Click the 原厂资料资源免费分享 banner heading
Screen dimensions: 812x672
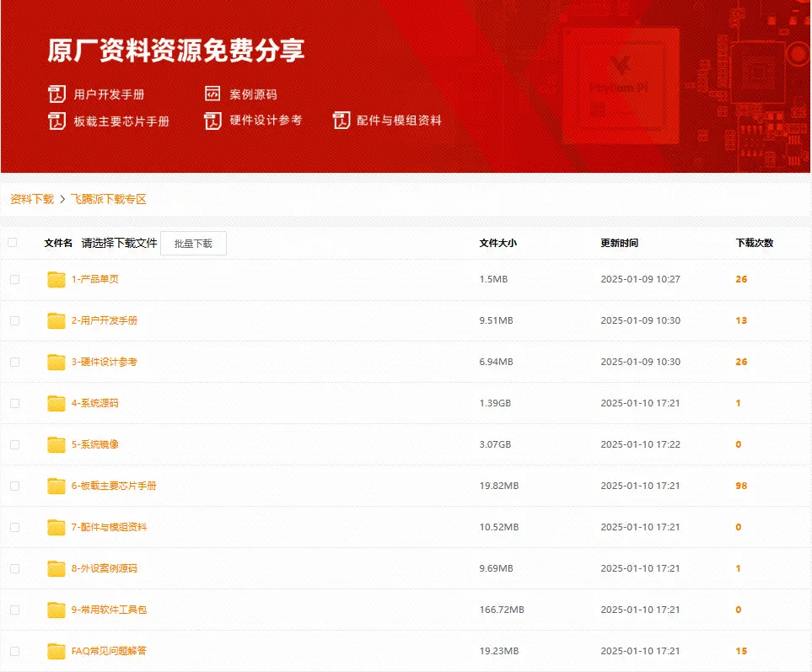(175, 51)
